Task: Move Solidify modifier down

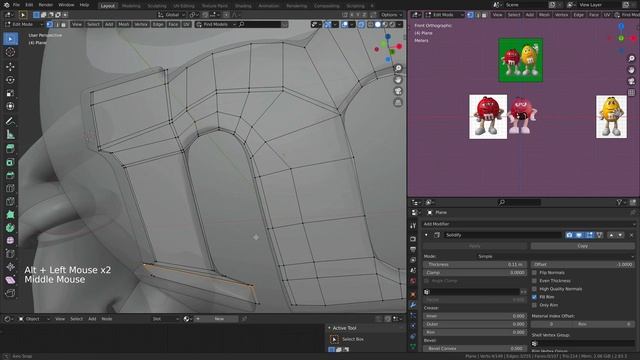Action: [x=620, y=235]
